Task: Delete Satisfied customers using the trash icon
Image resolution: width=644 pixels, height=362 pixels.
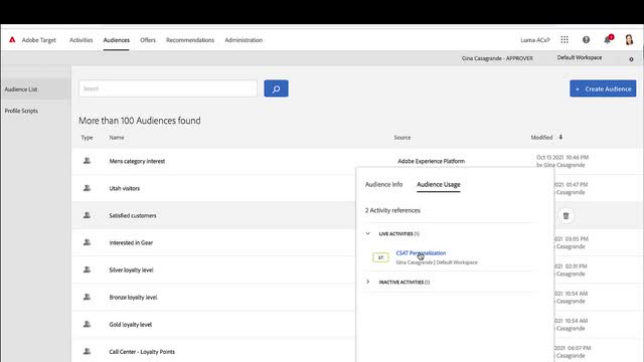Action: click(x=566, y=216)
